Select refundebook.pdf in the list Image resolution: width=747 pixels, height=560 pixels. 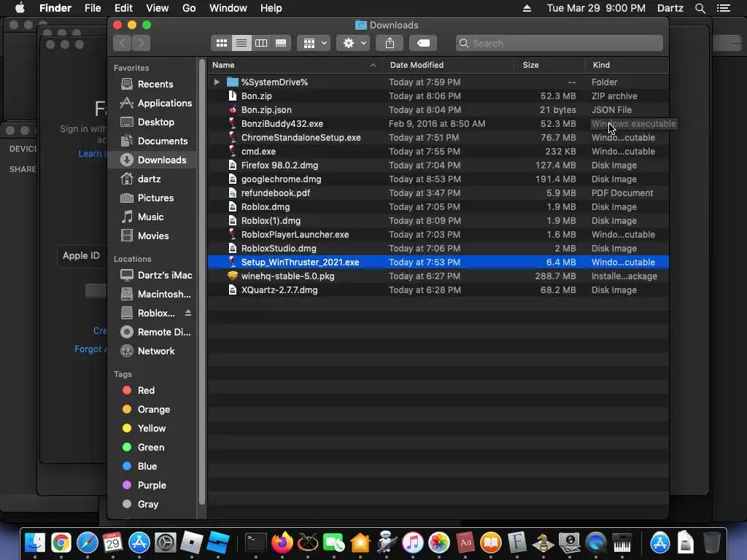coord(438,192)
